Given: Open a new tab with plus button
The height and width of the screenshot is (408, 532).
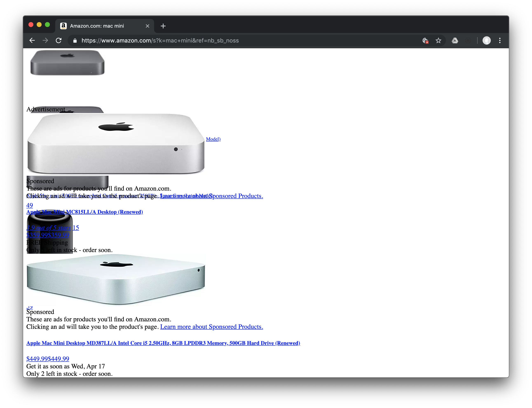Looking at the screenshot, I should click(163, 26).
